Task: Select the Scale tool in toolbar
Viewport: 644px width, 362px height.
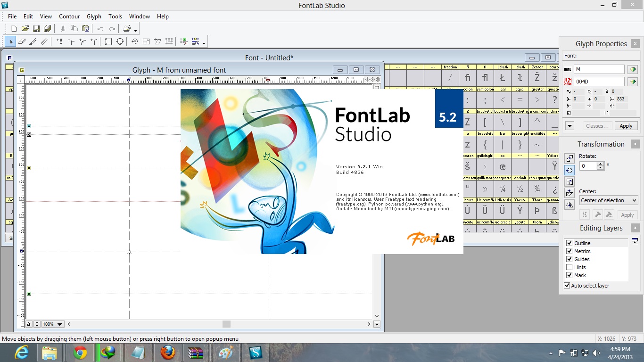Action: 146,41
